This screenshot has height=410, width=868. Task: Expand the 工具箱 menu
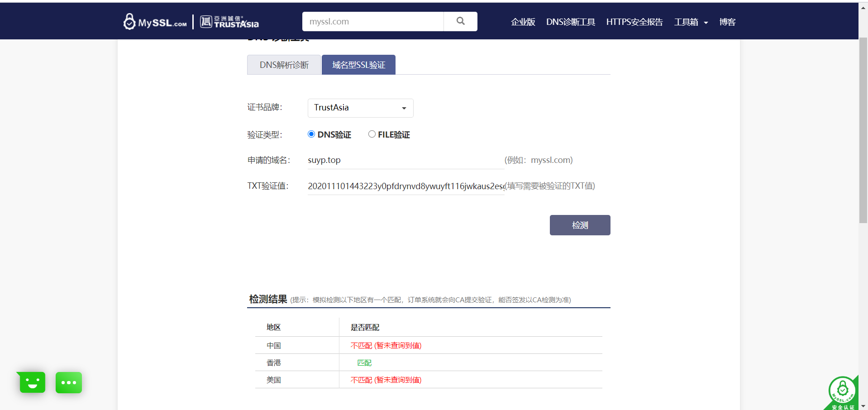coord(691,21)
